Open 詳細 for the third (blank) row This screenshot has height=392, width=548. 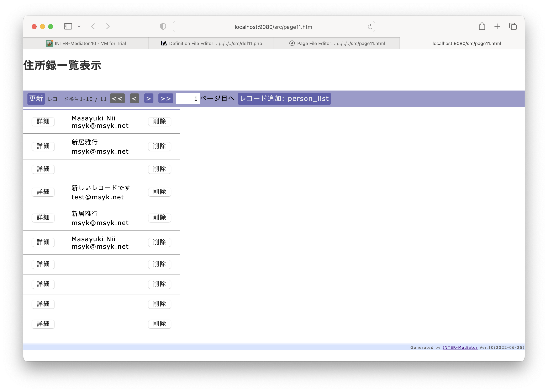pyautogui.click(x=43, y=169)
